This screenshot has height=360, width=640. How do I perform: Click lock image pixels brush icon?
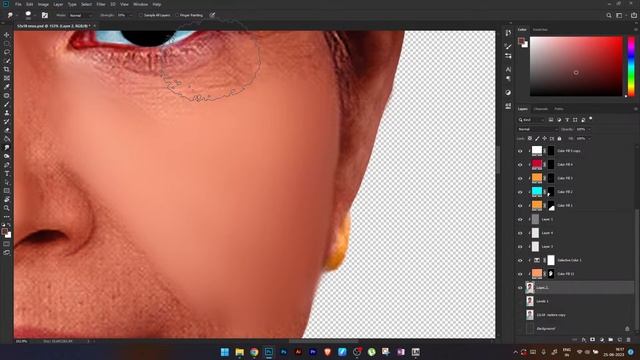click(x=537, y=138)
